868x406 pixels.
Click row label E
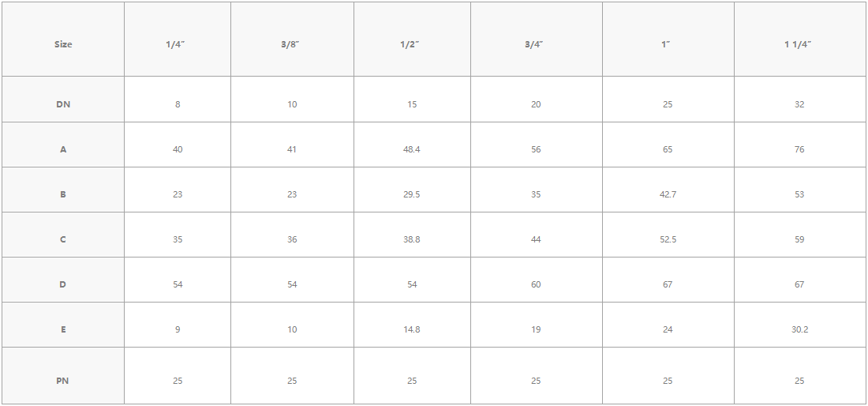pos(63,329)
